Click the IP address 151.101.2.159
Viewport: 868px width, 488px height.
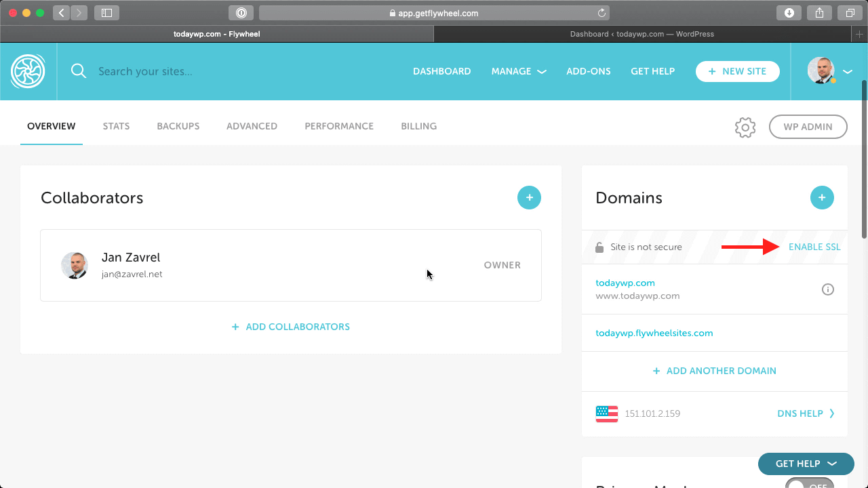[x=652, y=413]
